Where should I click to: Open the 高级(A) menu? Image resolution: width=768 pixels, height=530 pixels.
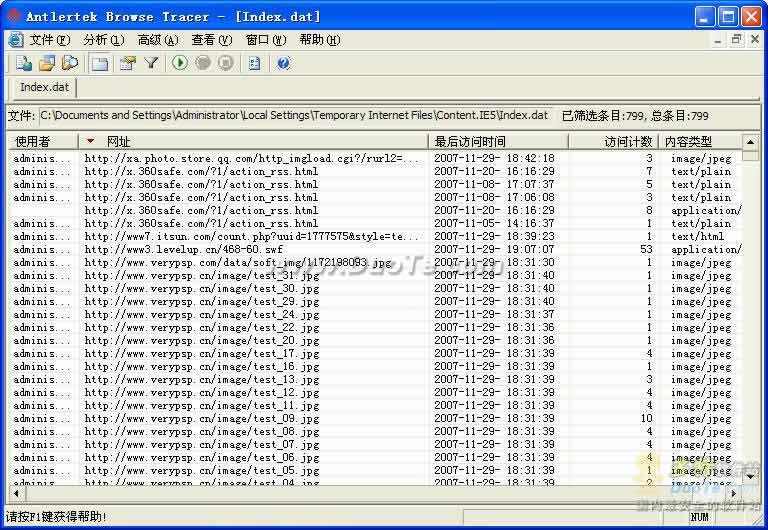[x=158, y=40]
